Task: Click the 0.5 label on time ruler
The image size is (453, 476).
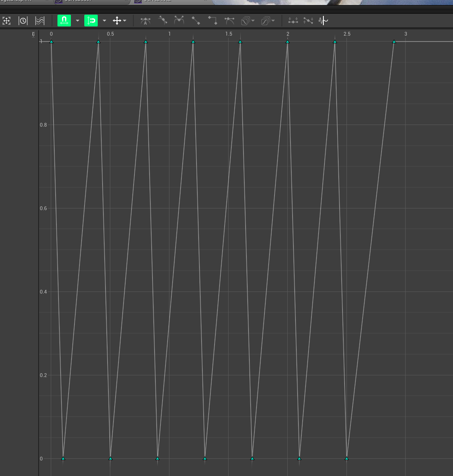Action: pos(110,34)
